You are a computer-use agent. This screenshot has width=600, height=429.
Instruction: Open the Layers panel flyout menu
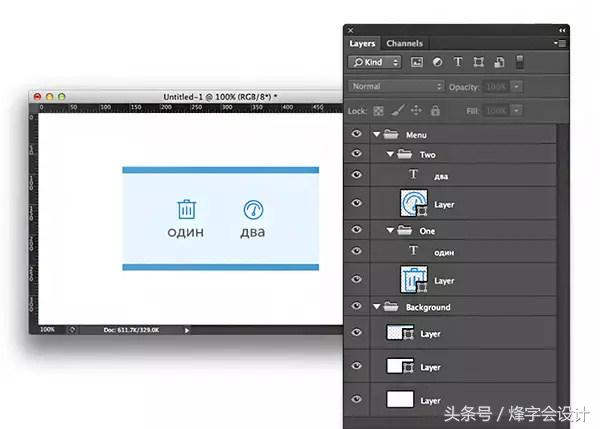coord(560,43)
